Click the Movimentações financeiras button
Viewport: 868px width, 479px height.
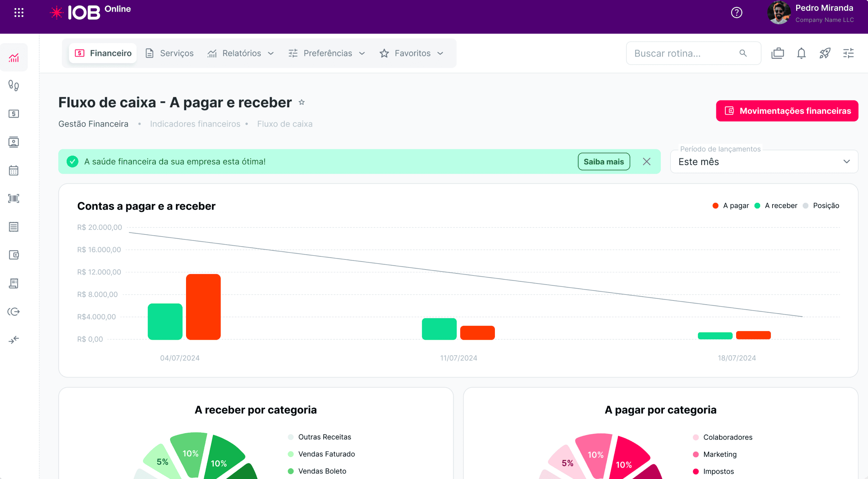click(x=787, y=111)
